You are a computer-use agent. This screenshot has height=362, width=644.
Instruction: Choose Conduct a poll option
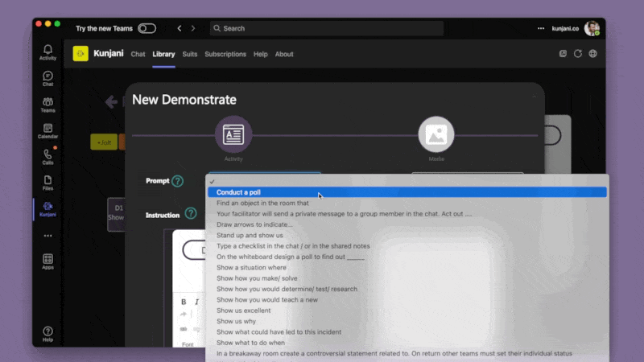407,192
